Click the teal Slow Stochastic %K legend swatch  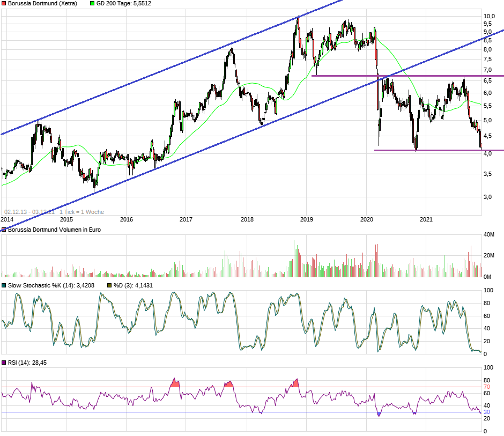[x=4, y=285]
